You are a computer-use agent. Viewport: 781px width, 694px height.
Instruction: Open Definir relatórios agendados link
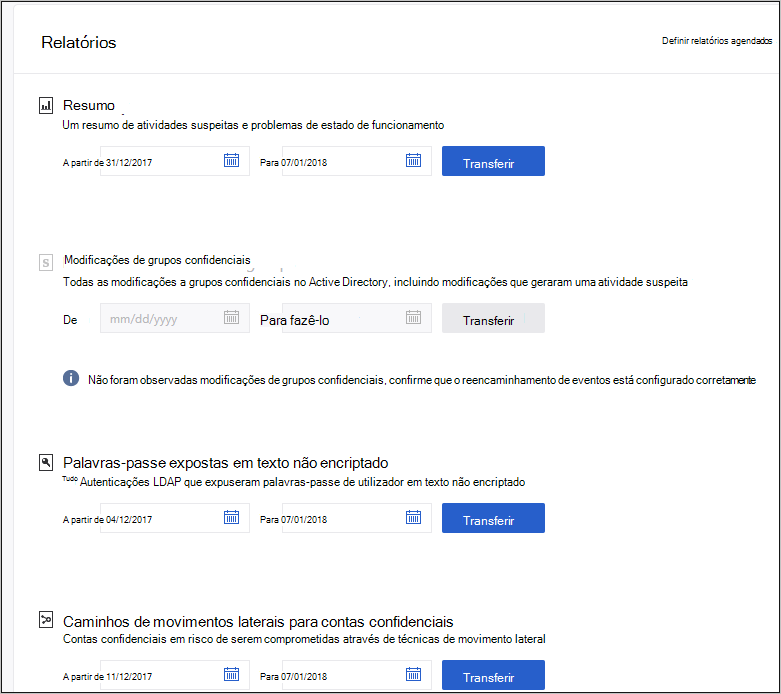tap(717, 41)
